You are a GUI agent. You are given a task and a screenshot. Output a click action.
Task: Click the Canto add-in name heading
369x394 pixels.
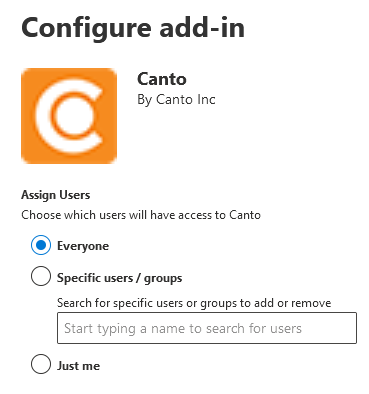[x=162, y=79]
